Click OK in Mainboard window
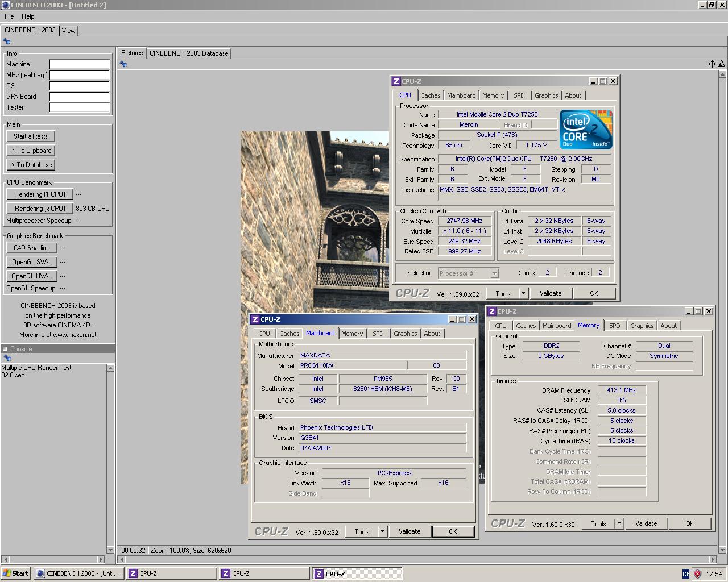 [x=453, y=531]
